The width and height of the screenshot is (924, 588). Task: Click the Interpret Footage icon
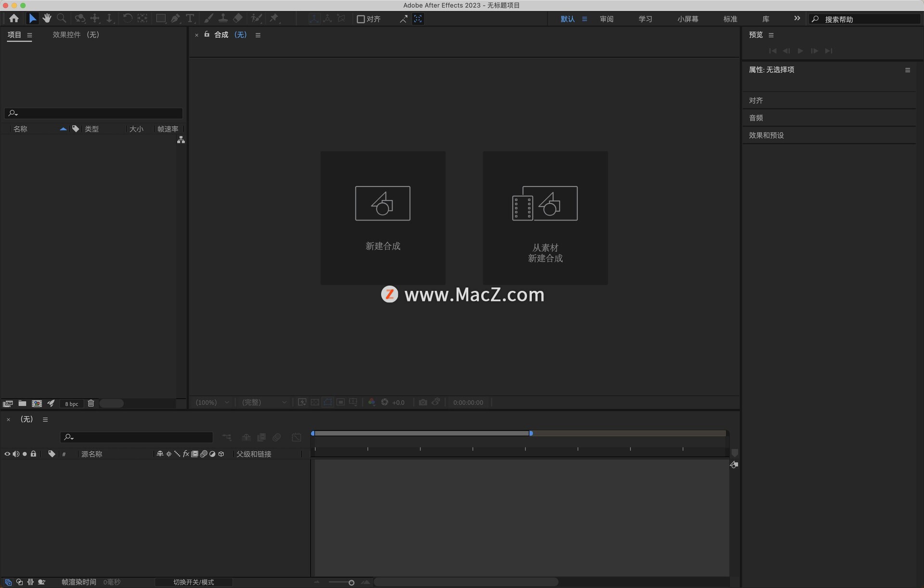click(8, 404)
